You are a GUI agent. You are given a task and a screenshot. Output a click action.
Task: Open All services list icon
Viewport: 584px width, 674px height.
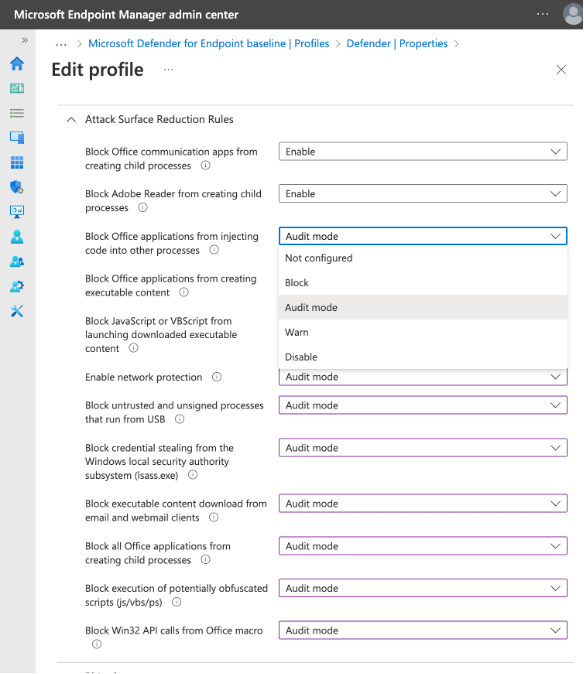(x=17, y=113)
